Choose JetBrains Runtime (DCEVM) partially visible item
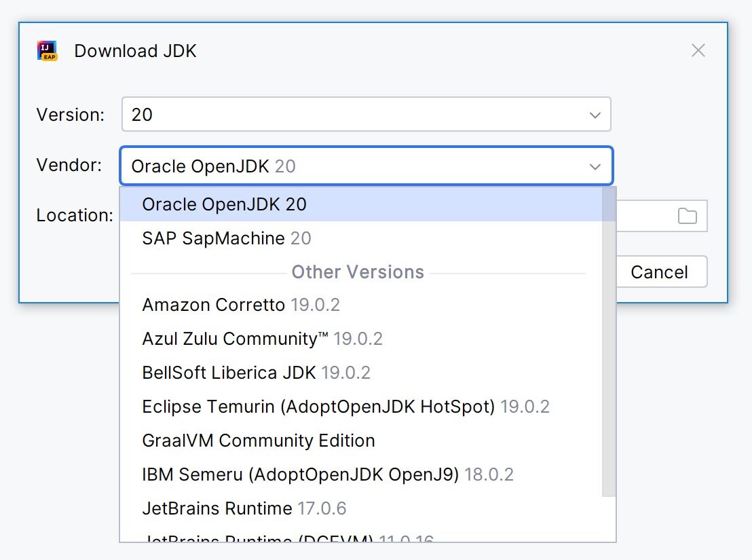 (361, 536)
